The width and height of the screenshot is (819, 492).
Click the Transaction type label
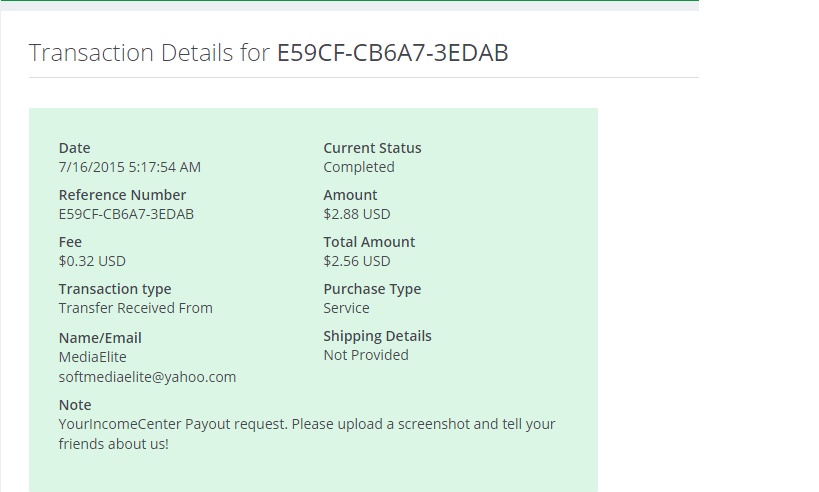115,289
